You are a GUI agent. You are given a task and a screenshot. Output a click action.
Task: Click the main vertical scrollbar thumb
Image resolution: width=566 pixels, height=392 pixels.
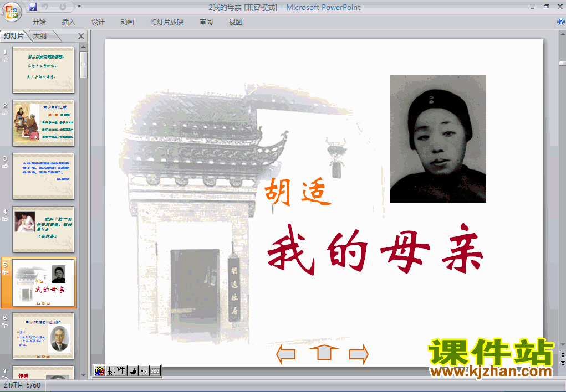coord(562,64)
